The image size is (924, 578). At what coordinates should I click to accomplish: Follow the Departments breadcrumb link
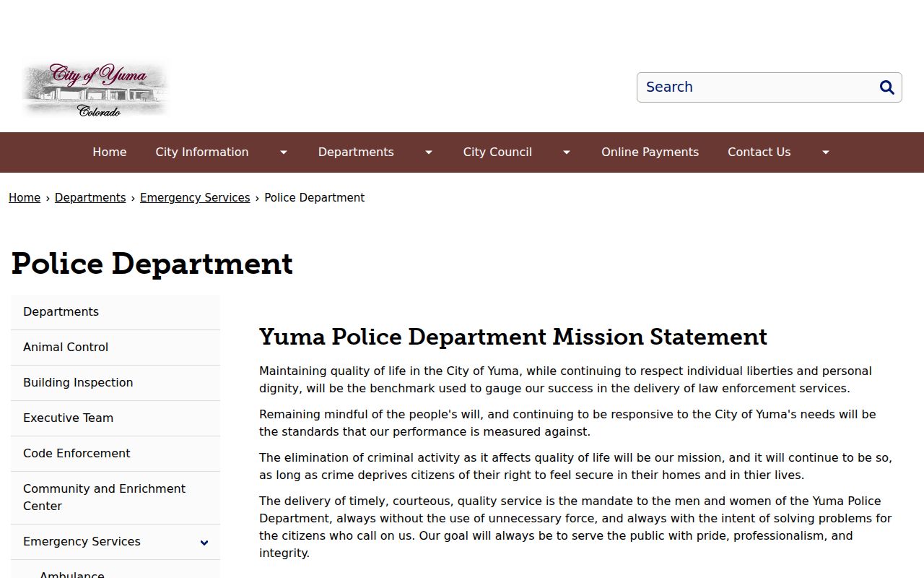click(x=90, y=198)
